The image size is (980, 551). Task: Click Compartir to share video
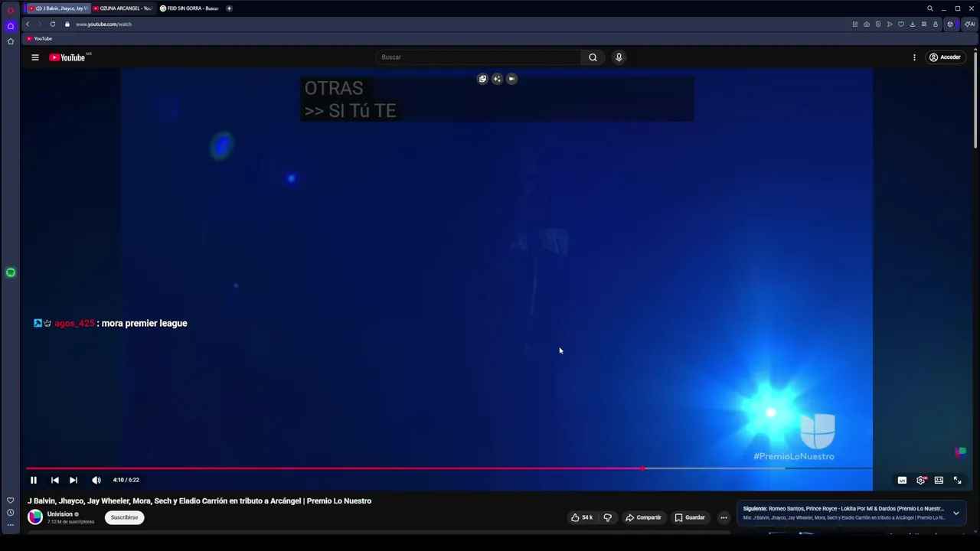[643, 517]
